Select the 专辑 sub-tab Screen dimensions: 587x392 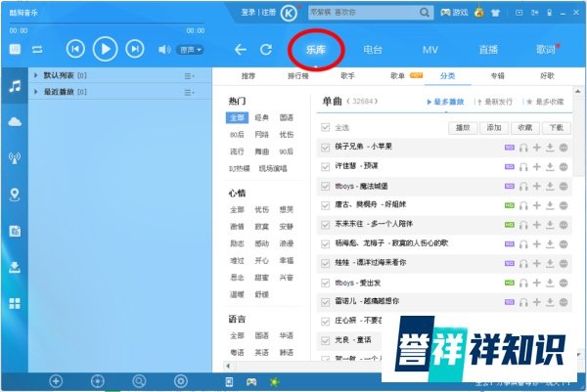(x=497, y=76)
